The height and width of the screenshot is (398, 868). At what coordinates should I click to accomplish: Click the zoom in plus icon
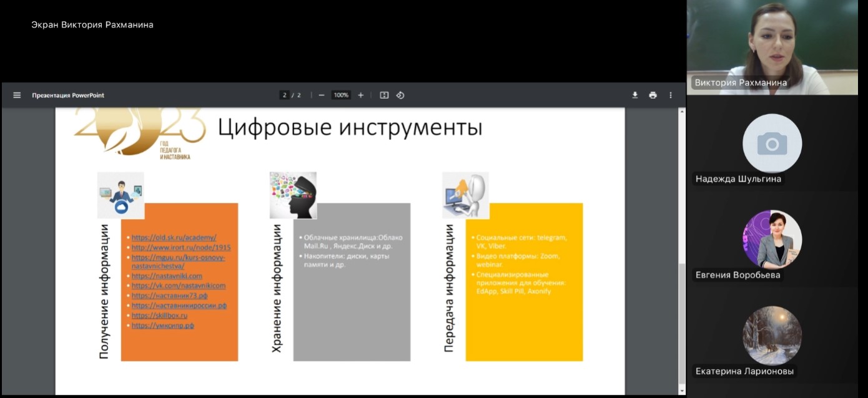(360, 95)
